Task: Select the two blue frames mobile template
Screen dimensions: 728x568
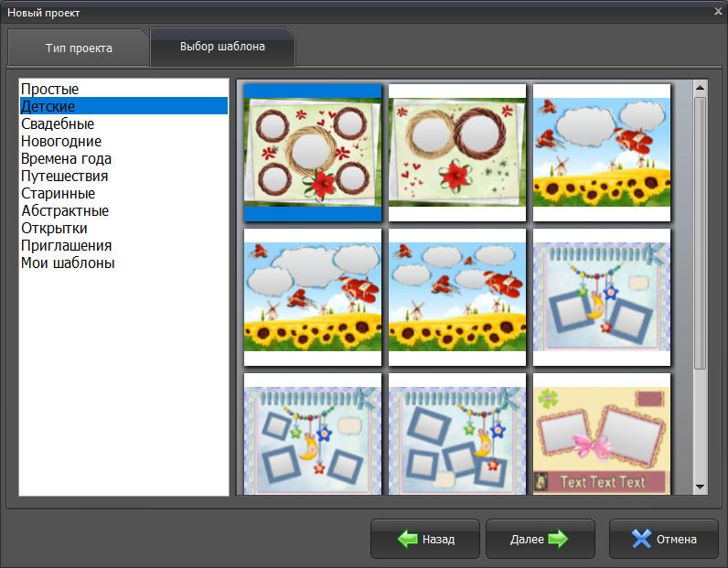Action: click(602, 297)
